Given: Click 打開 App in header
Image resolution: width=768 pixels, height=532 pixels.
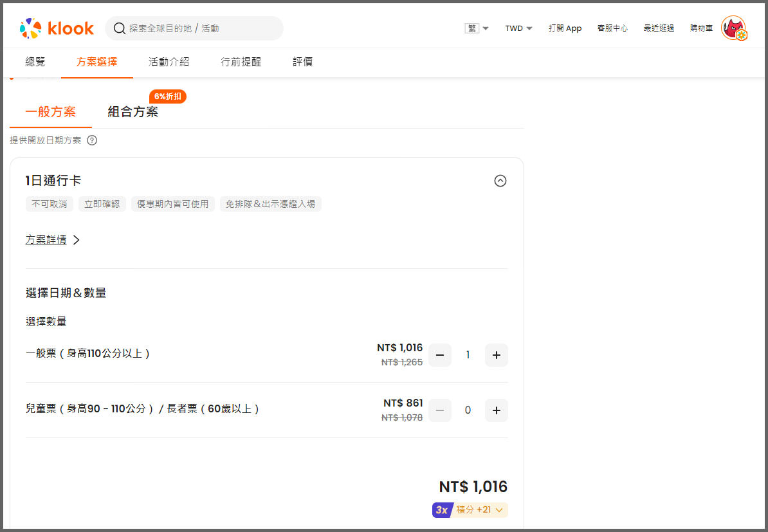Looking at the screenshot, I should click(565, 28).
